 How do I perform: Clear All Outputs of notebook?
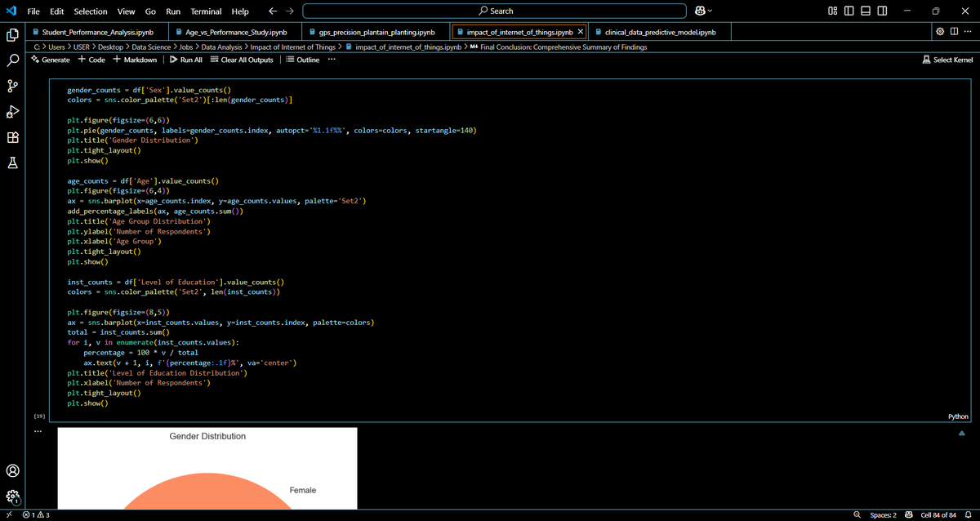(242, 60)
